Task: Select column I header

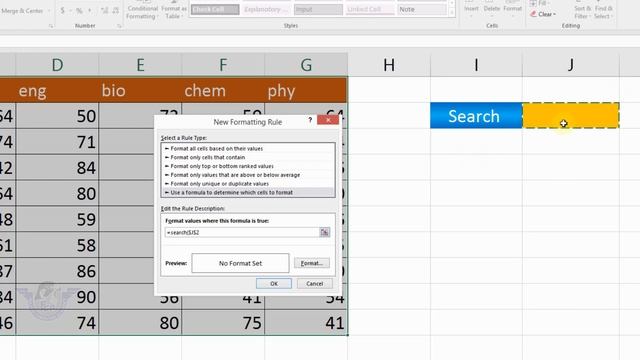Action: [x=476, y=64]
